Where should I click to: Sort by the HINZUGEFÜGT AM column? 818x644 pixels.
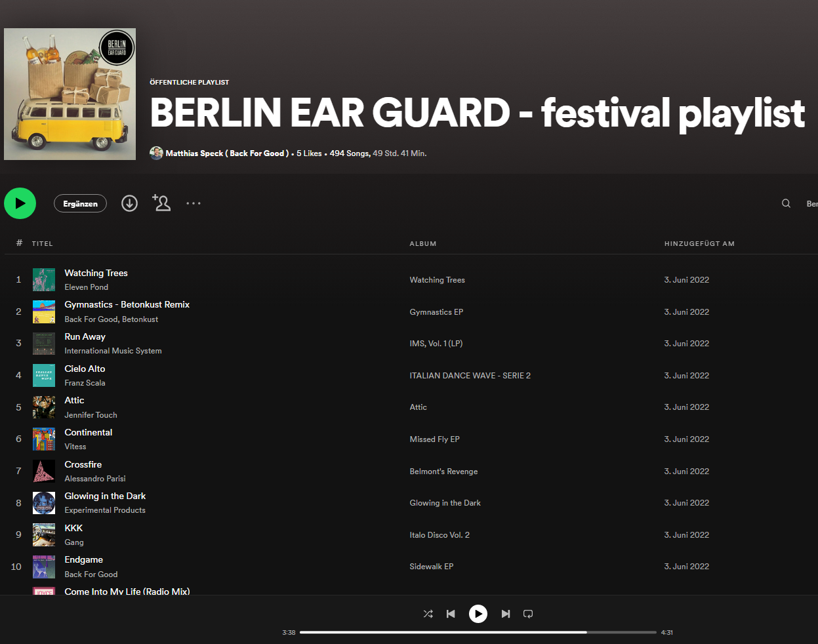point(699,243)
